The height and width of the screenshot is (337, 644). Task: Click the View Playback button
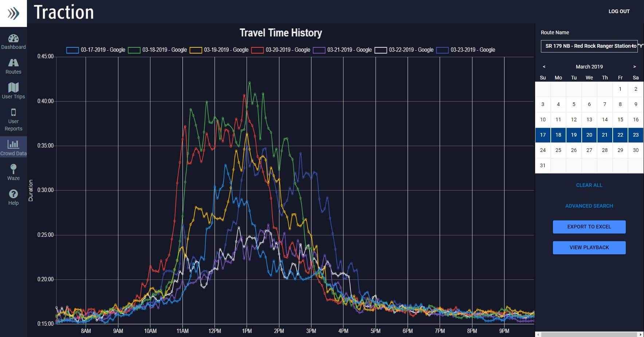[x=589, y=247]
